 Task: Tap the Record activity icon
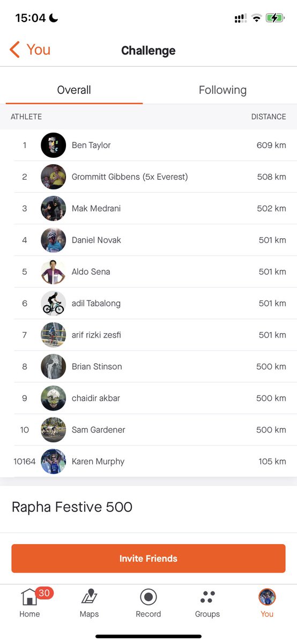point(148,597)
